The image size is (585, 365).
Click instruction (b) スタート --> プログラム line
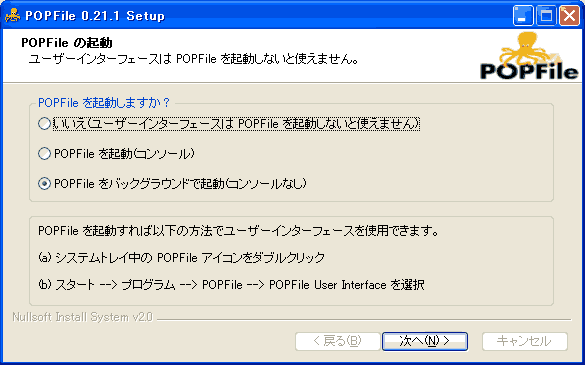(231, 285)
